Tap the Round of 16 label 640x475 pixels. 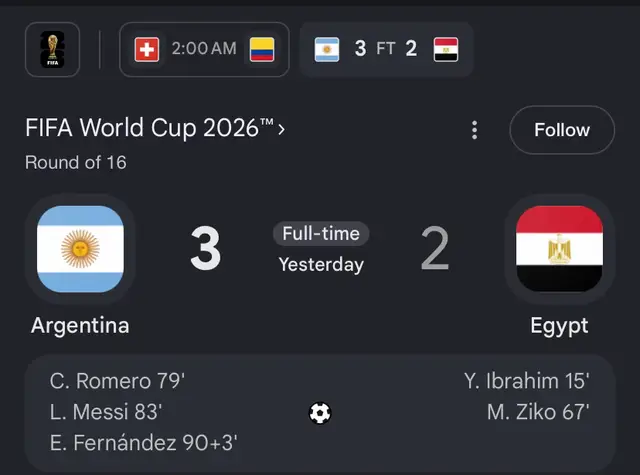pyautogui.click(x=76, y=162)
